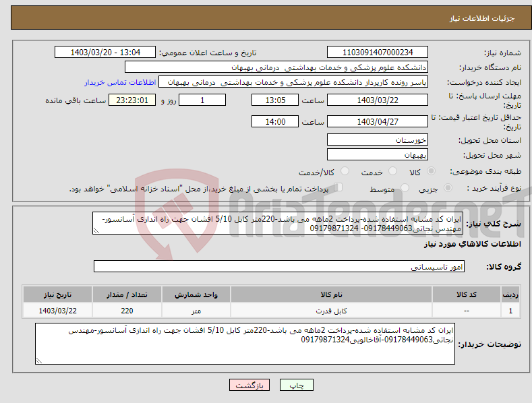
Task: Click the resize handle of buyer notes box
Action: 39,361
